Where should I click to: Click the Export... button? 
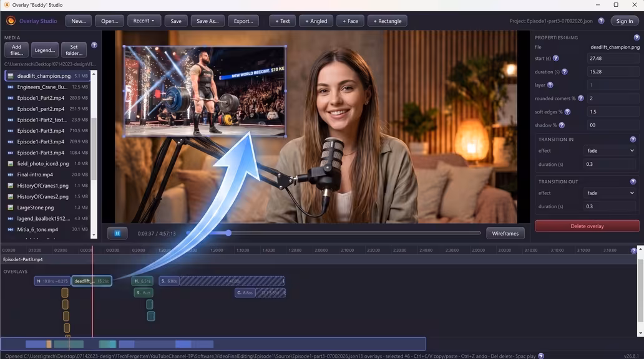[243, 21]
